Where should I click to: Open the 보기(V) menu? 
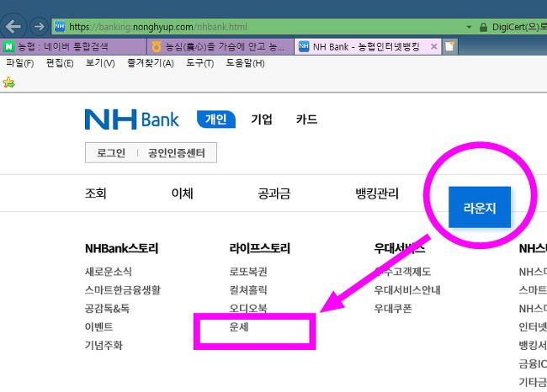pyautogui.click(x=100, y=63)
